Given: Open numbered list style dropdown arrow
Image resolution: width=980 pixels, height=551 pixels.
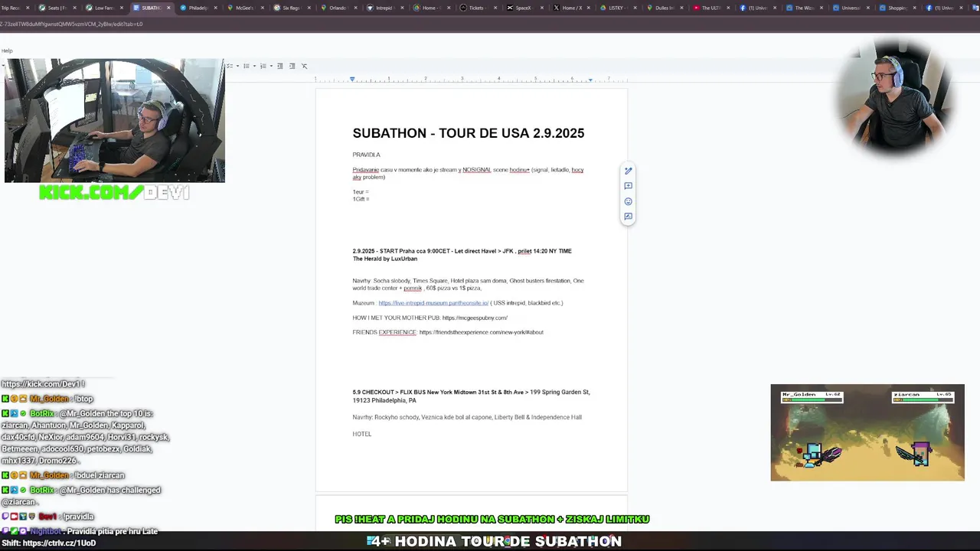Looking at the screenshot, I should 271,66.
